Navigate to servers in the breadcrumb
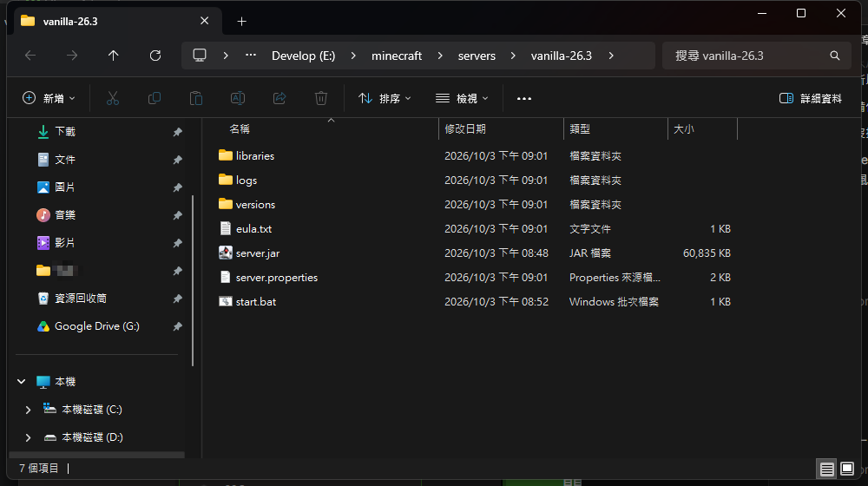Screen dimensions: 868x486 [x=477, y=56]
